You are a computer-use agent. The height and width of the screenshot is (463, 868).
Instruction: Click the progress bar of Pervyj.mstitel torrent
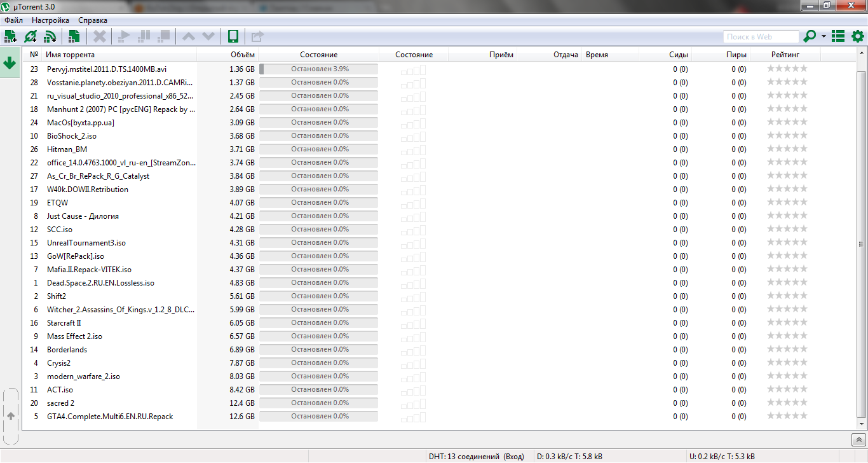click(318, 69)
